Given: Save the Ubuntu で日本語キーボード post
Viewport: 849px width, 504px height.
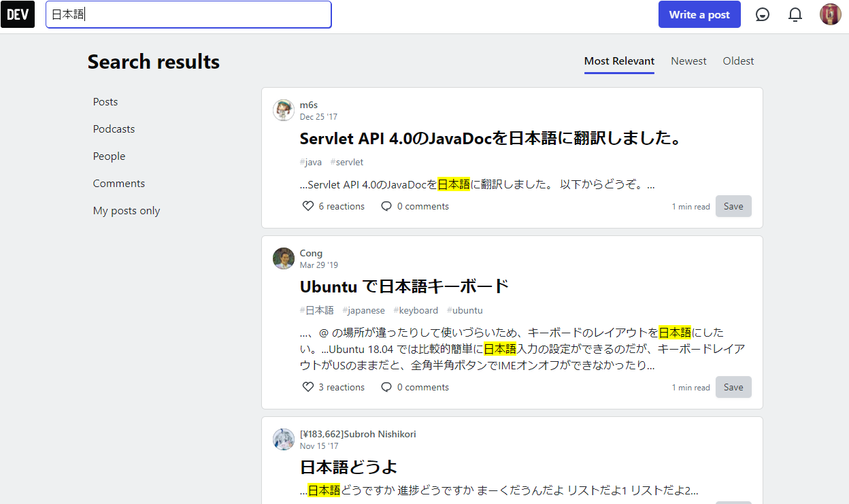Looking at the screenshot, I should pos(733,387).
